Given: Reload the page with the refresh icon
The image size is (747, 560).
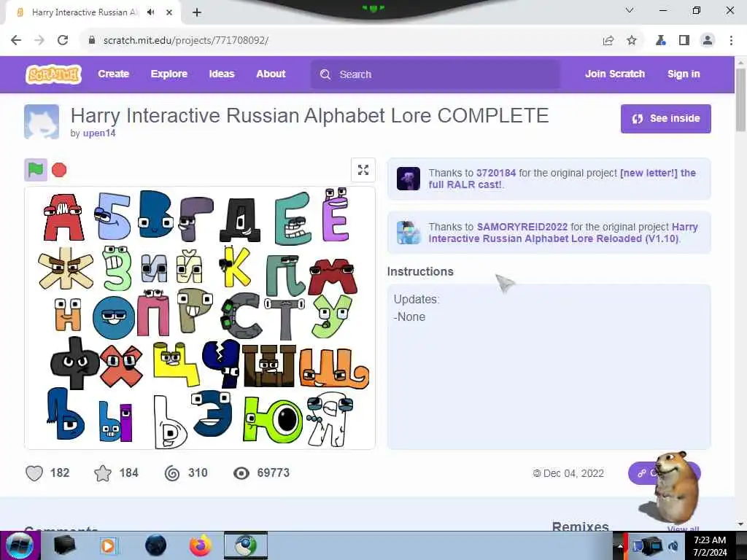Looking at the screenshot, I should pyautogui.click(x=63, y=40).
